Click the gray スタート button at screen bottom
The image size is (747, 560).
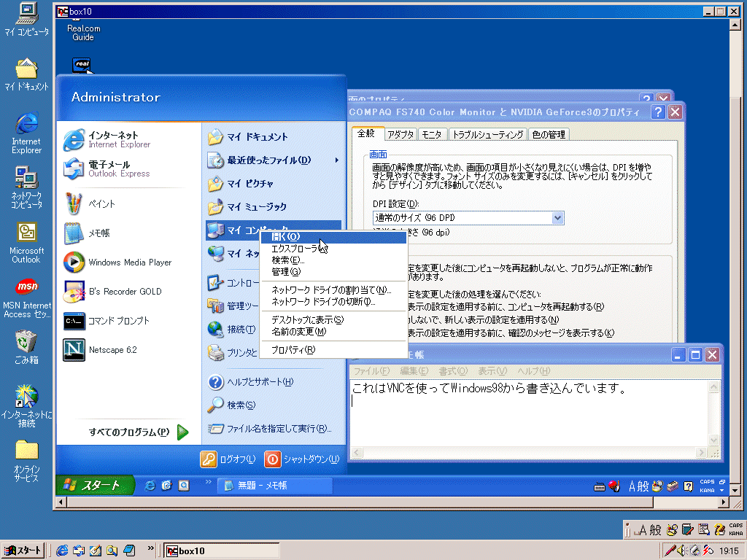pyautogui.click(x=23, y=551)
